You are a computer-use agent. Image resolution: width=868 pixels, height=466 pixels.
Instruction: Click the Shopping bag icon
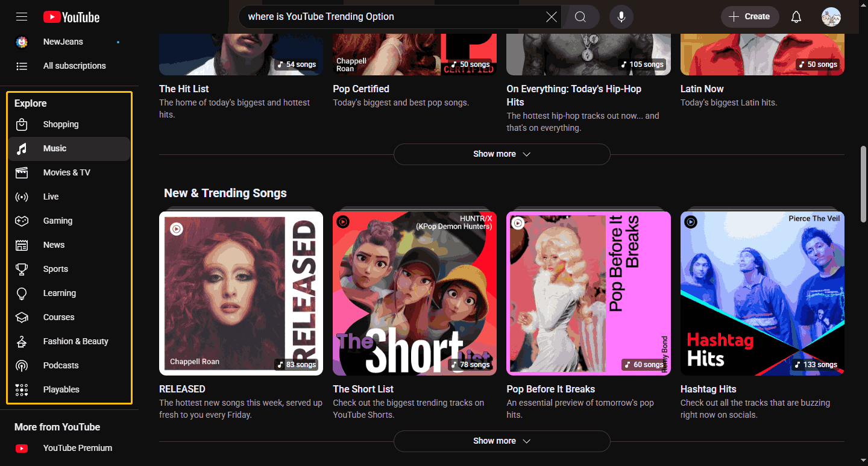[22, 124]
